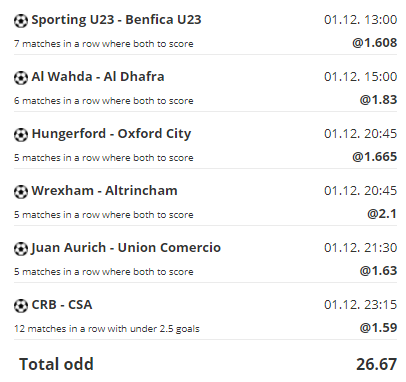Select the @1.665 odds value
This screenshot has width=406, height=382.
pos(375,157)
